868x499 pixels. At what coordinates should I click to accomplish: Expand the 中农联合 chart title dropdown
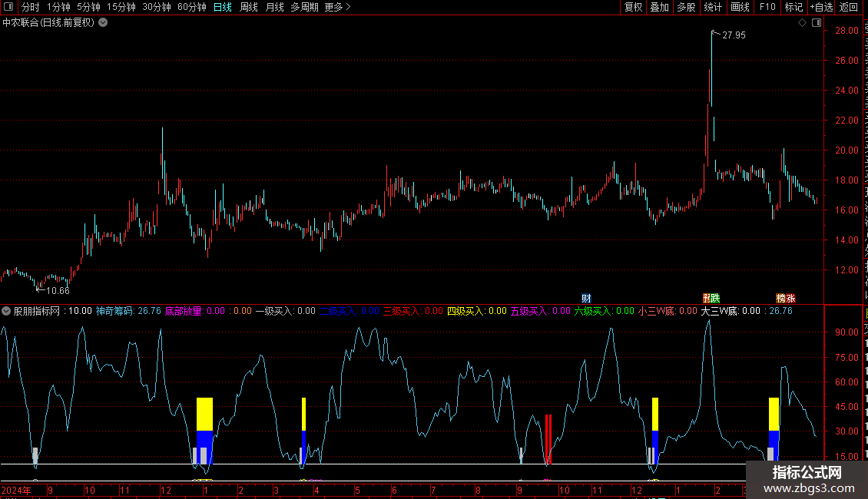(103, 23)
